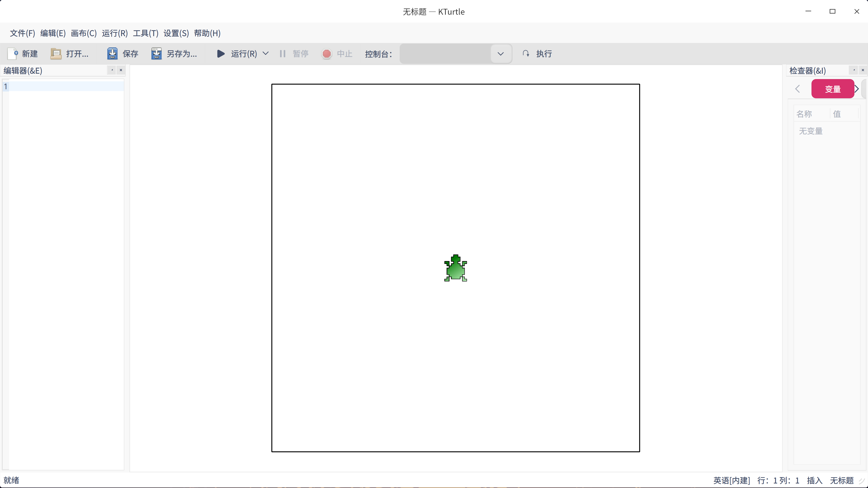Float the inspector (检查器) panel

(854, 70)
